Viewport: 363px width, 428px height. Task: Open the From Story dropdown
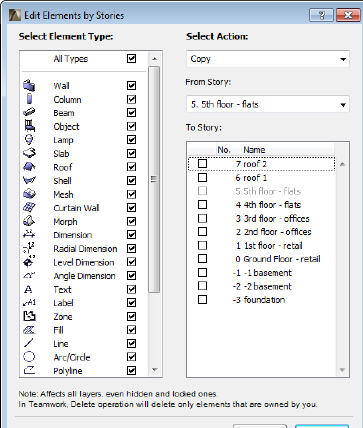pos(268,104)
